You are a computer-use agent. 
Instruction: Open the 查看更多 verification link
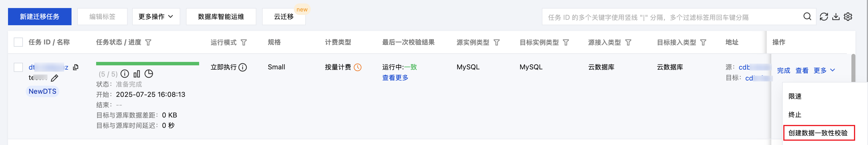click(x=395, y=78)
